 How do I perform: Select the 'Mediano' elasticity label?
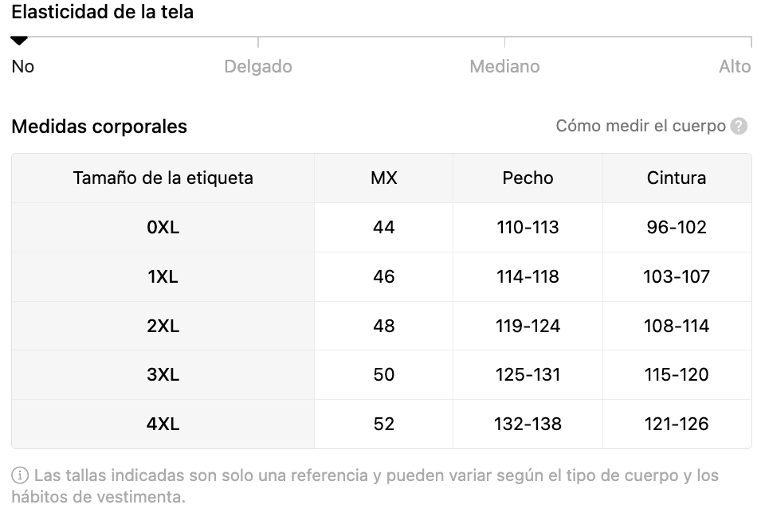pyautogui.click(x=504, y=67)
